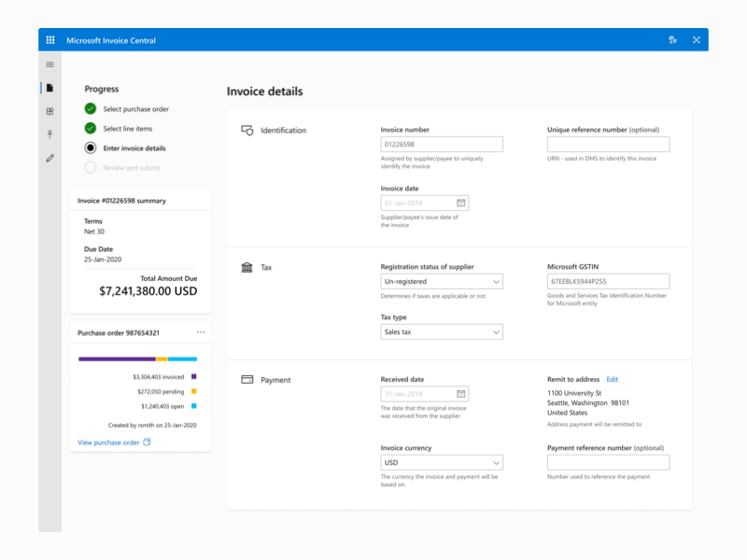Viewport: 747px width, 560px height.
Task: Click the Invoice number field
Action: (x=442, y=145)
